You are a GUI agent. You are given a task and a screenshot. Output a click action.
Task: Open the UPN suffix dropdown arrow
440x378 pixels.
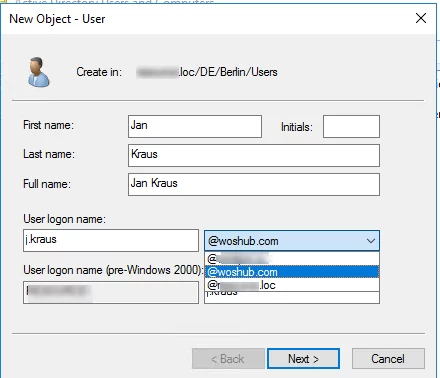[371, 241]
